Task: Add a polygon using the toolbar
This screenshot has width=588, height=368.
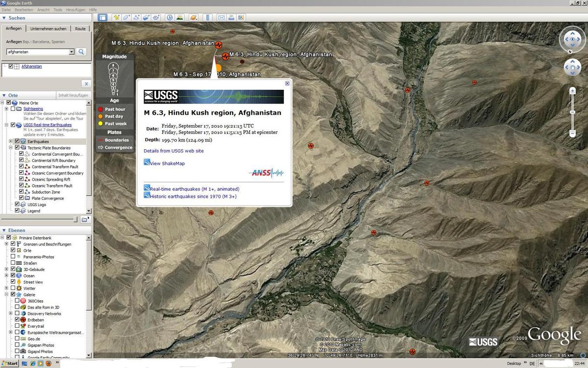Action: coord(126,18)
